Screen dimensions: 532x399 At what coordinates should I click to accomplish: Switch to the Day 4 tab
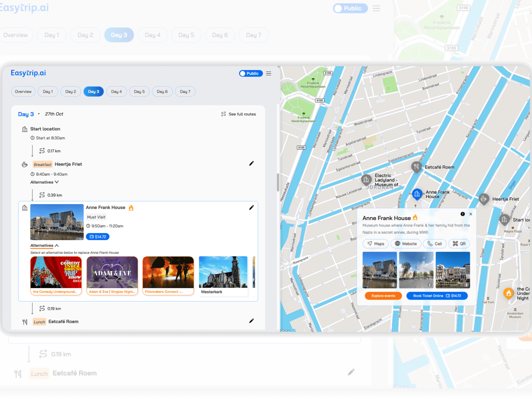pyautogui.click(x=116, y=92)
